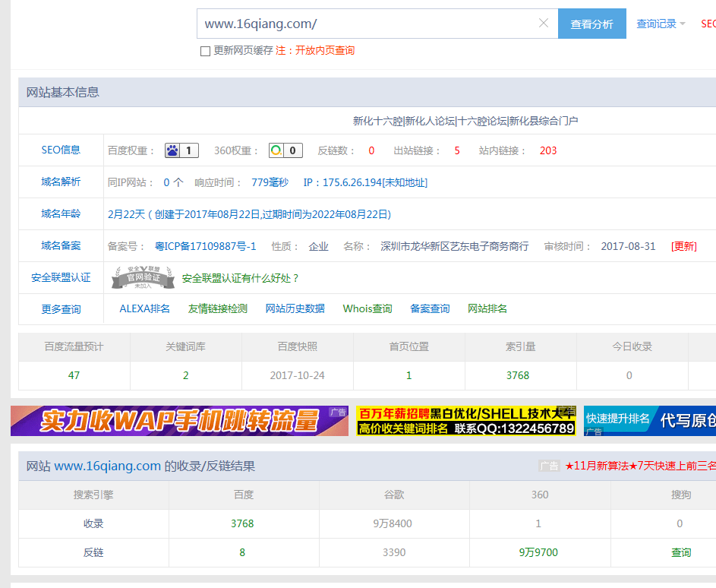Click the 百万年薪招聘 banner ad
The height and width of the screenshot is (588, 716).
(466, 421)
